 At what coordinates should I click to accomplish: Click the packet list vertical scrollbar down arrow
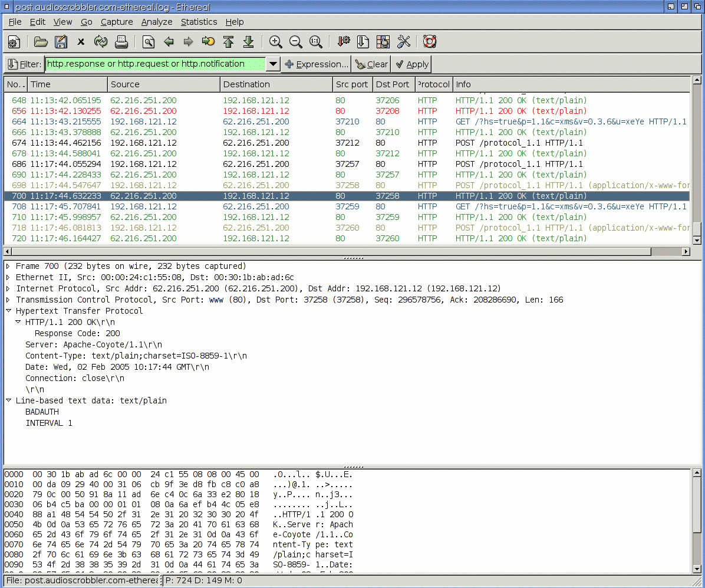(697, 241)
